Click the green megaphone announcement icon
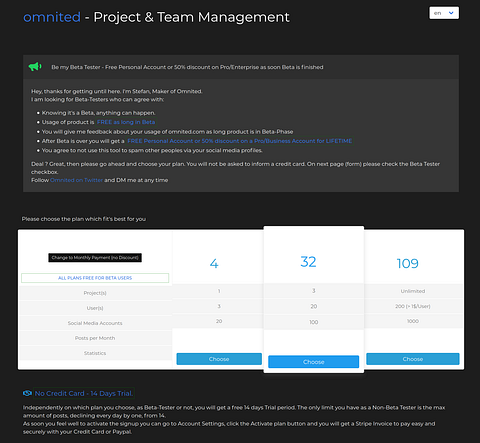The height and width of the screenshot is (443, 480). point(35,67)
